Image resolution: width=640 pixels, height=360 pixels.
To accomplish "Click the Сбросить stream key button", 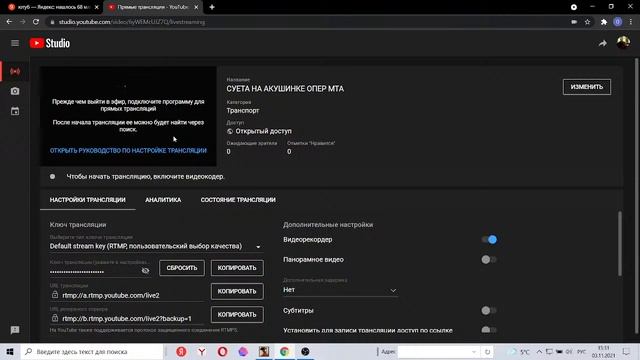I will pos(182,268).
